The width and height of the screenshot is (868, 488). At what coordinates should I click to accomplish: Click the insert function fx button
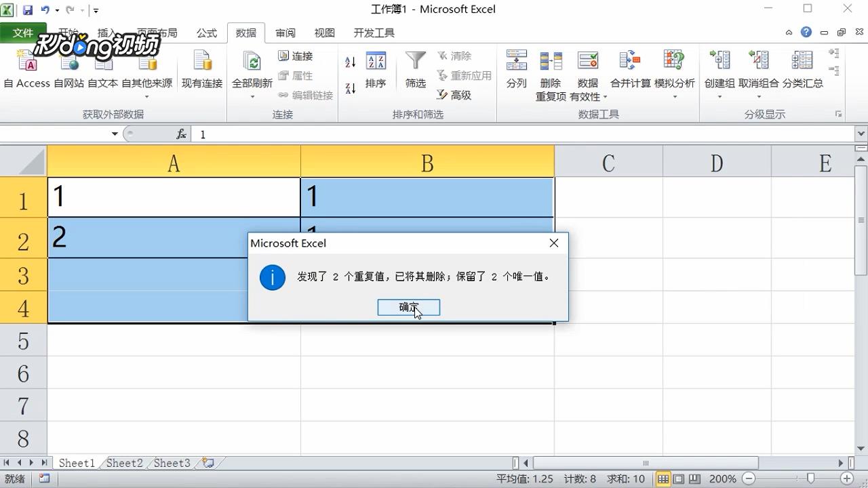181,134
